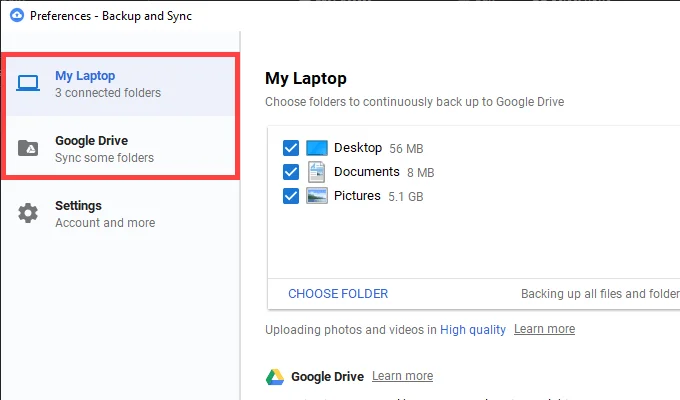Click the laptop icon beside My Laptop
680x400 pixels.
point(28,83)
